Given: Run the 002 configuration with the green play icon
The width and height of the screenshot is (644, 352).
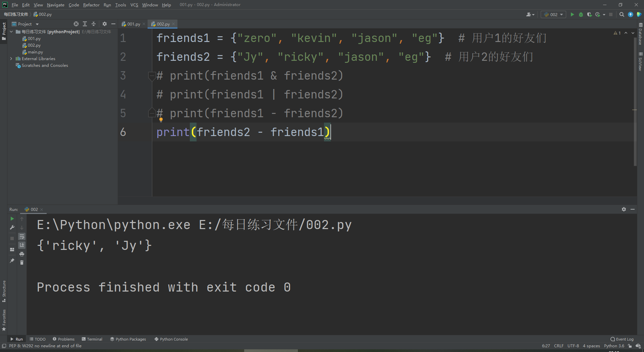Looking at the screenshot, I should pyautogui.click(x=572, y=14).
